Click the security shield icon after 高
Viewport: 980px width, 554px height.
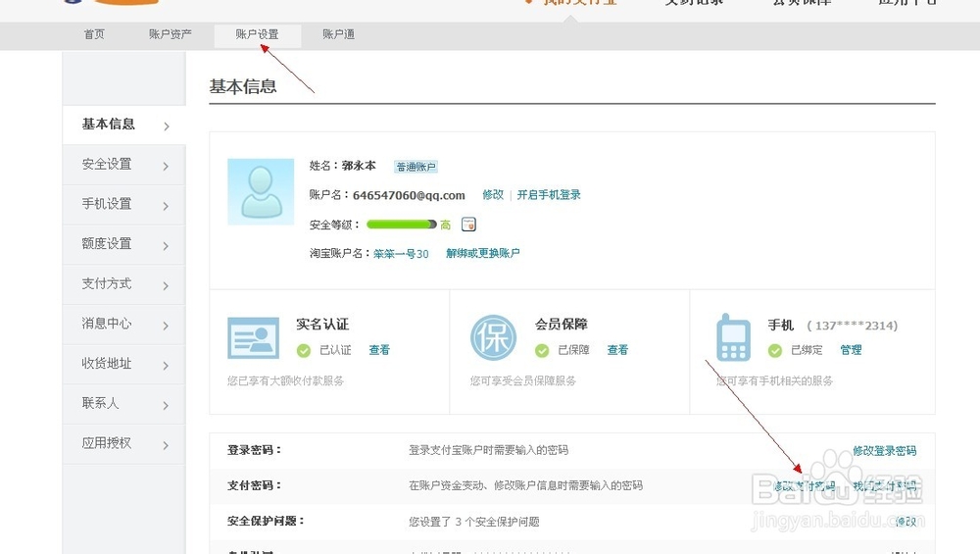tap(468, 225)
